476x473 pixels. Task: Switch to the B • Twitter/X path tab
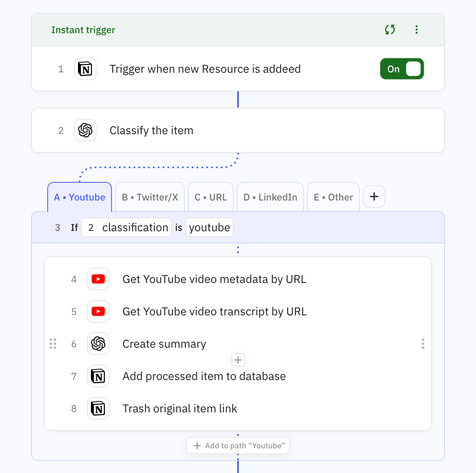click(150, 197)
